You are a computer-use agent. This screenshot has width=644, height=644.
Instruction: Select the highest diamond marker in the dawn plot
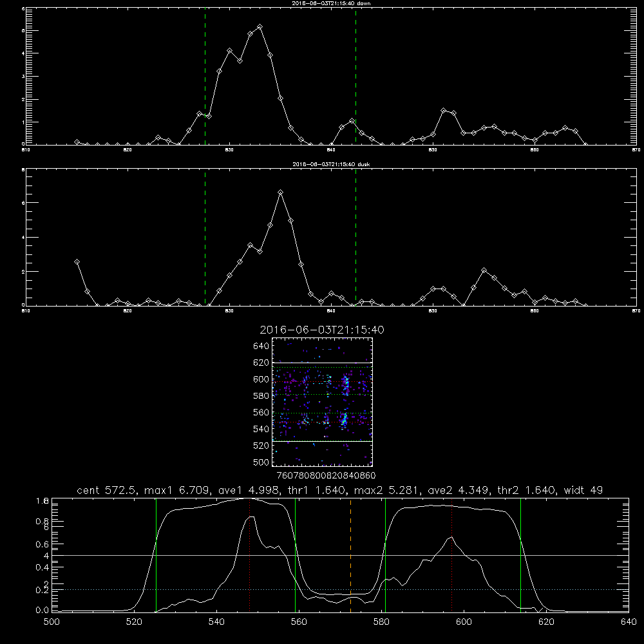(260, 27)
